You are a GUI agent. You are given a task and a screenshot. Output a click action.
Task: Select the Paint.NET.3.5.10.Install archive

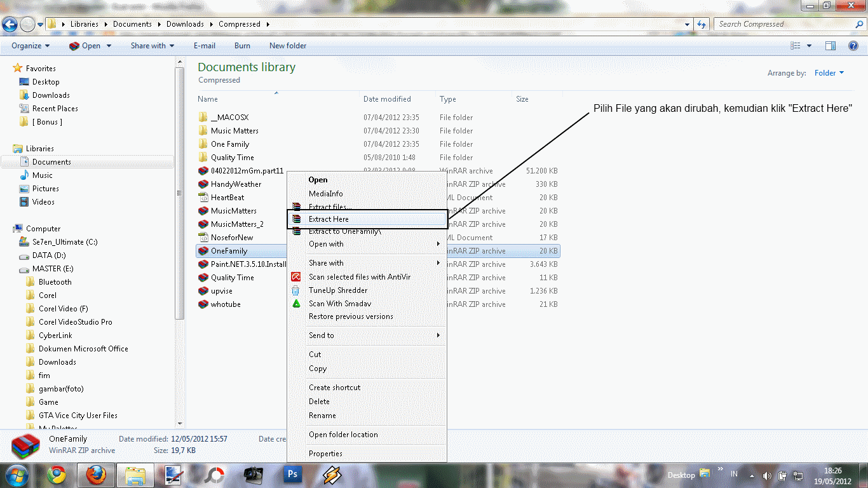pos(248,264)
